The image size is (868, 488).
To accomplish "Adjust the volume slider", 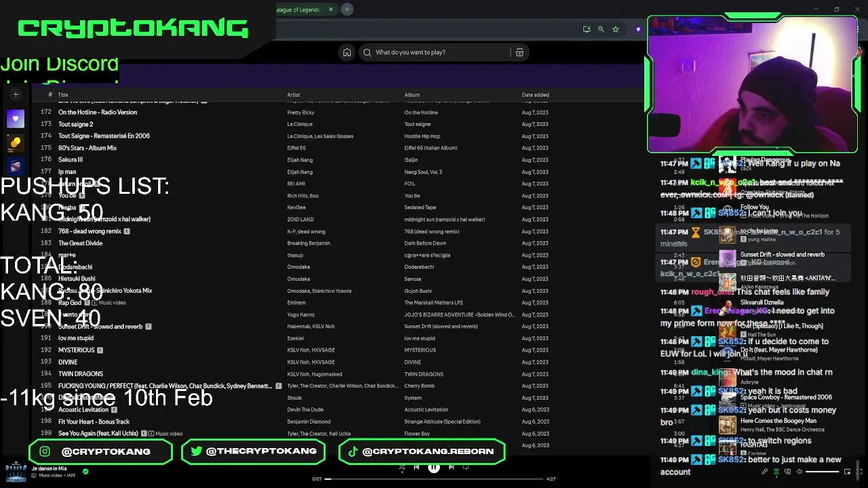I will click(x=822, y=472).
